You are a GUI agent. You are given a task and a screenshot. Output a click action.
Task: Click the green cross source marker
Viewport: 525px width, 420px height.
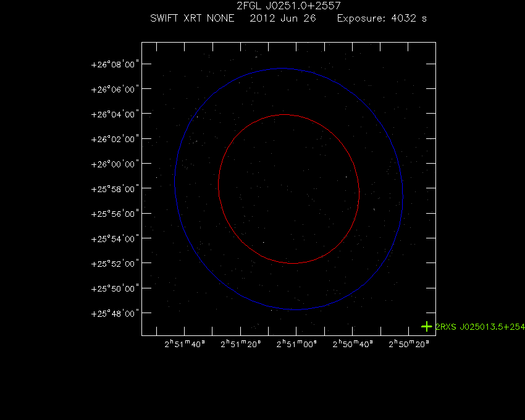[427, 327]
